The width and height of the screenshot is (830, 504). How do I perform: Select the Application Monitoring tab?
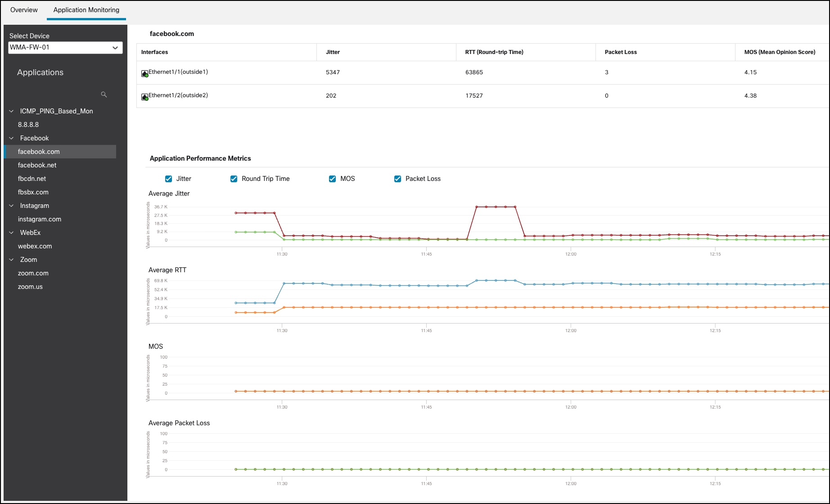tap(86, 10)
